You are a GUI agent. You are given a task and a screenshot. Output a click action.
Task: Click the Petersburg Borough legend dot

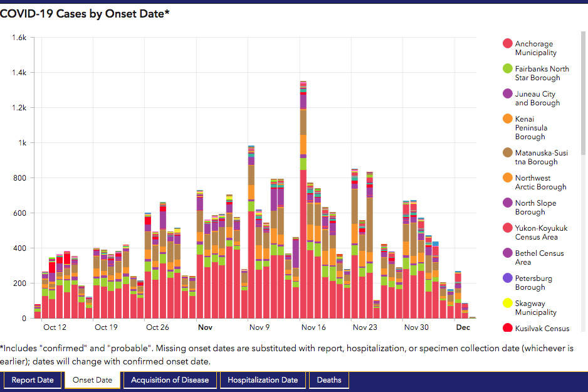pyautogui.click(x=508, y=278)
